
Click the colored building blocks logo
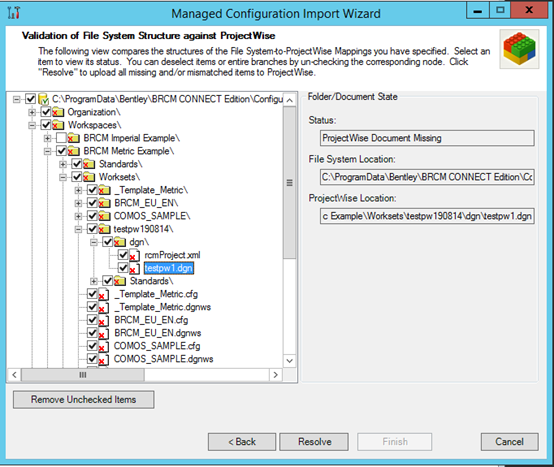[x=519, y=49]
